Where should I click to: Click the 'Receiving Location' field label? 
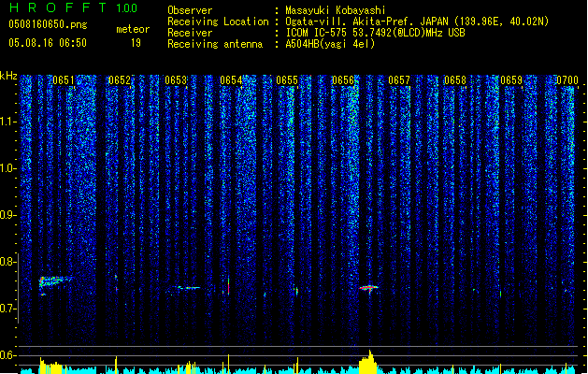[218, 22]
